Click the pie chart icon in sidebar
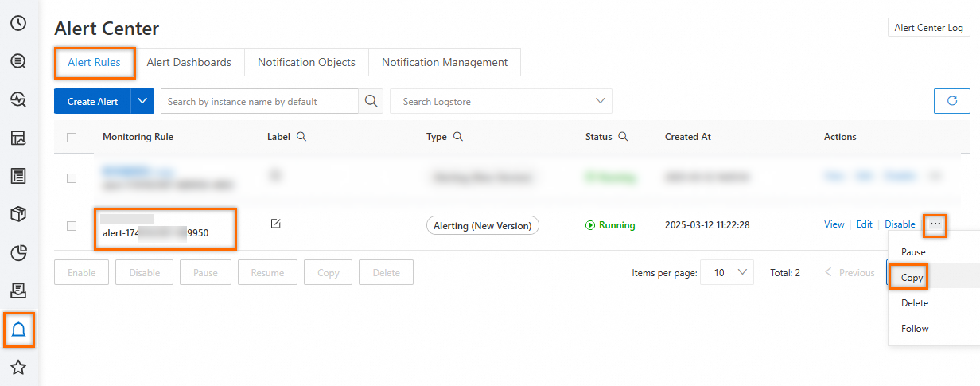This screenshot has height=386, width=980. click(18, 253)
